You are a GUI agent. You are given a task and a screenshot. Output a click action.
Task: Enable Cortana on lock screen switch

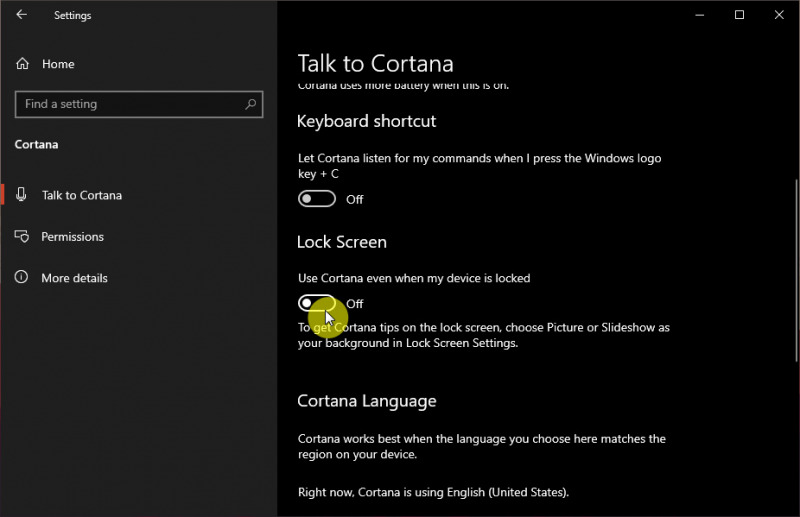[317, 303]
